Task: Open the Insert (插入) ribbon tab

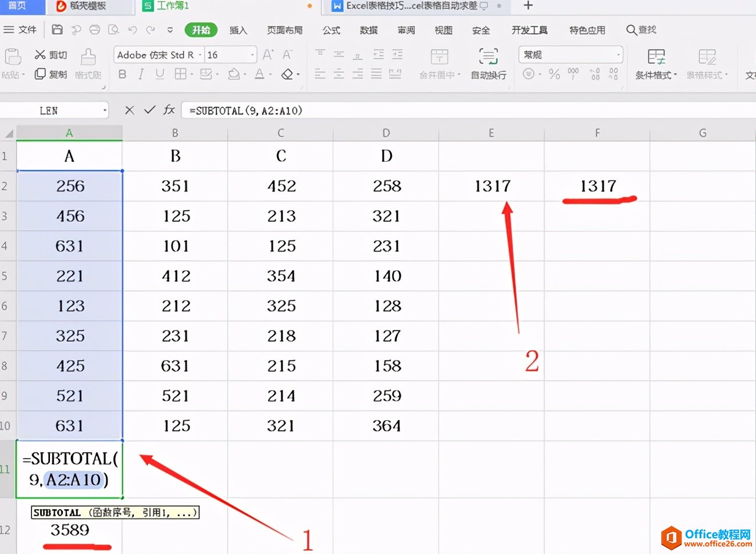Action: click(x=238, y=30)
